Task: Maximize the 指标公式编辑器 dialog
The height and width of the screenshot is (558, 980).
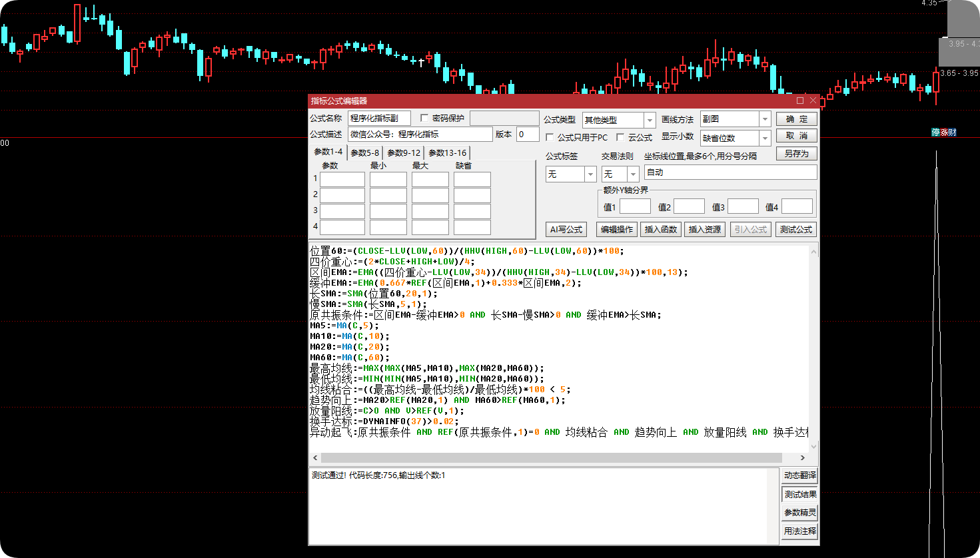Action: (x=800, y=101)
